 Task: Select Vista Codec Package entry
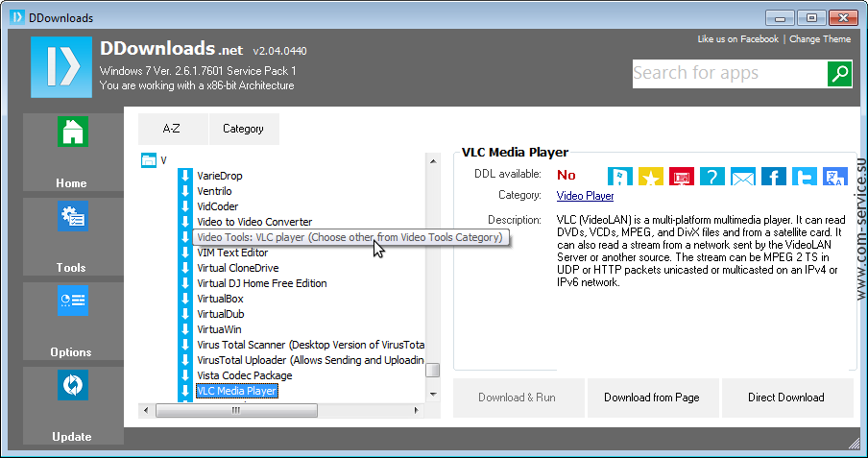(245, 375)
